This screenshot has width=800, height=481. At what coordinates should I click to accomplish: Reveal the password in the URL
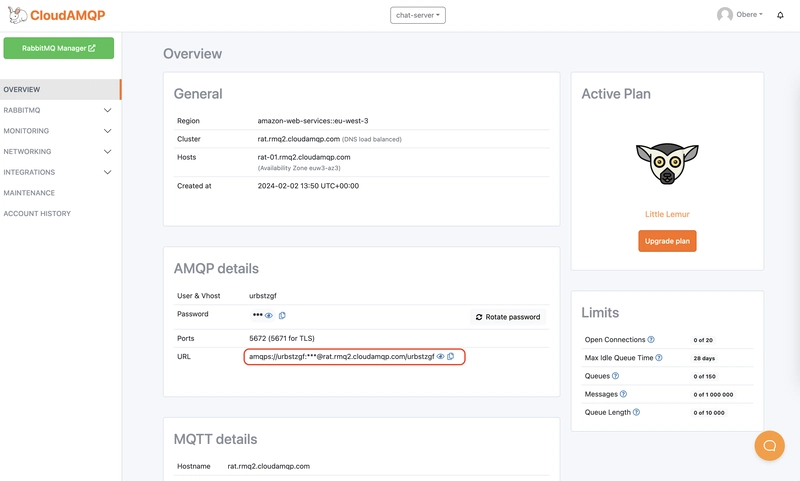(x=440, y=357)
